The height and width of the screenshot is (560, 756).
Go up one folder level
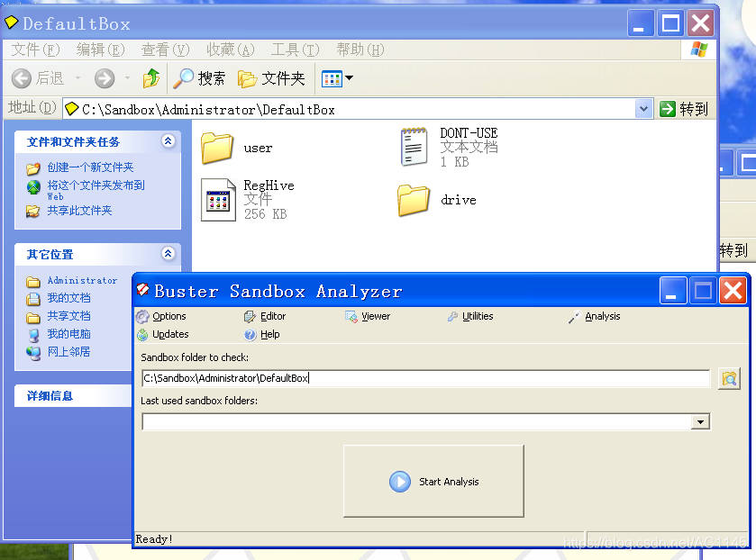tap(151, 78)
